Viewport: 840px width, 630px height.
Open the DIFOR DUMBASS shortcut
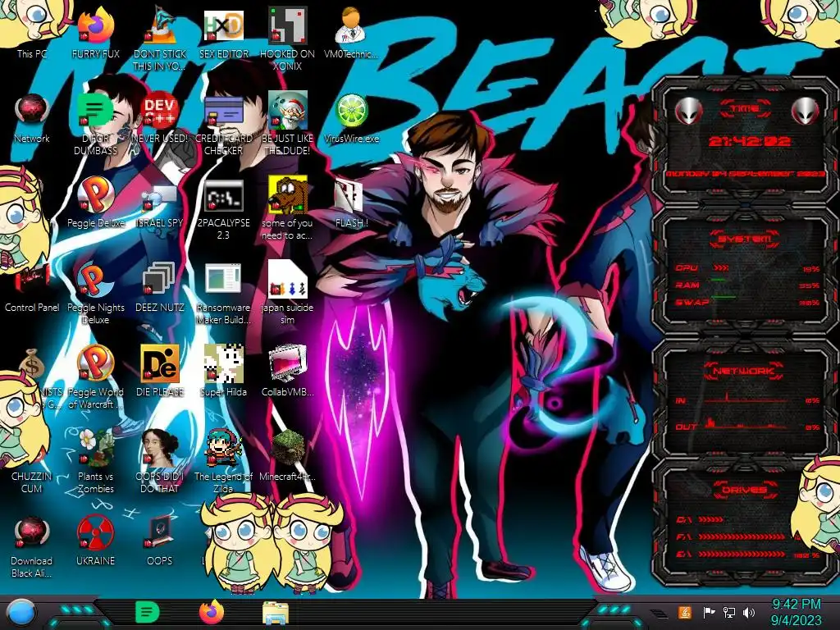(95, 123)
